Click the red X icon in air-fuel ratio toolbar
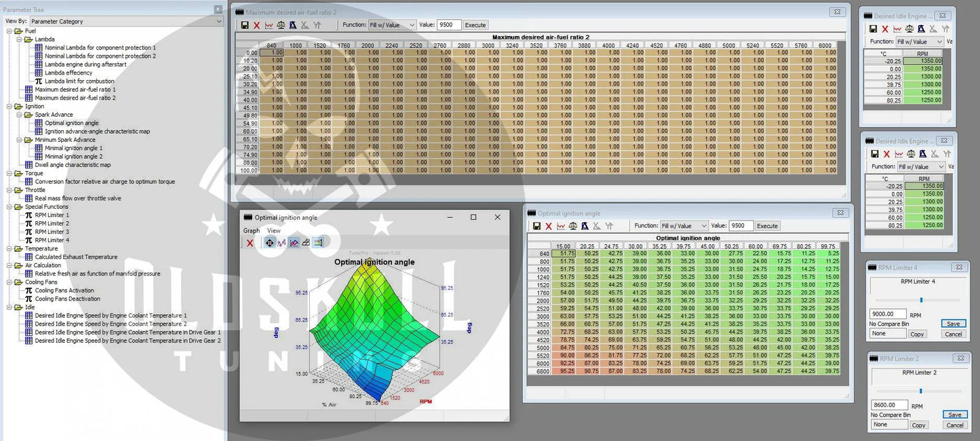 pyautogui.click(x=256, y=25)
